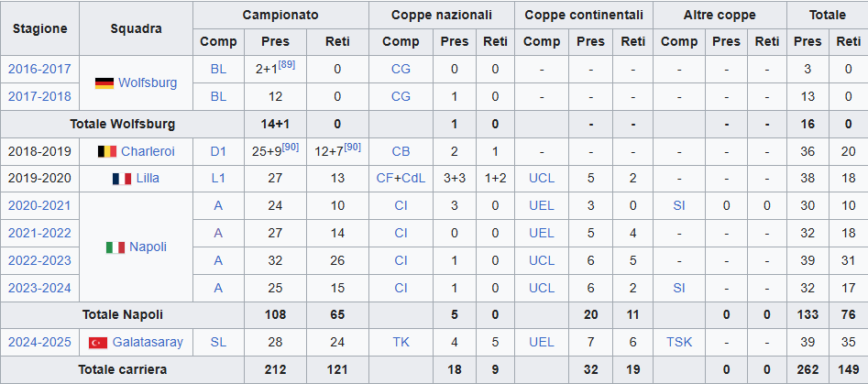Image resolution: width=868 pixels, height=384 pixels.
Task: Select the Totale carriera row label
Action: click(x=122, y=369)
